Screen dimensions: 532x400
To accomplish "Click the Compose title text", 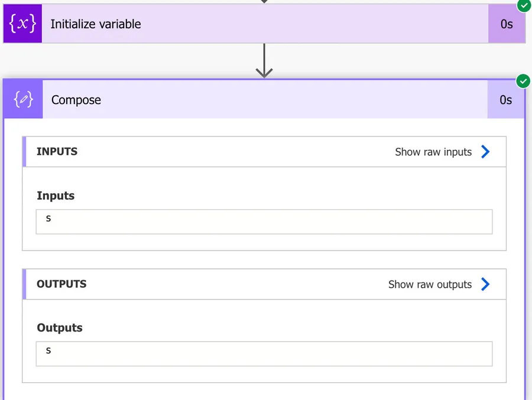I will 76,100.
